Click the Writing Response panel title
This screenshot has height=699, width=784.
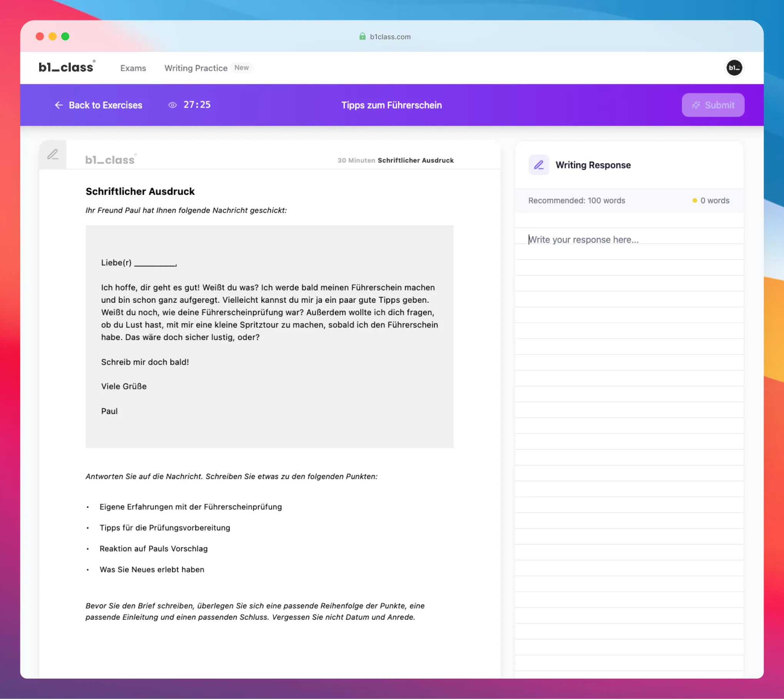pos(593,165)
